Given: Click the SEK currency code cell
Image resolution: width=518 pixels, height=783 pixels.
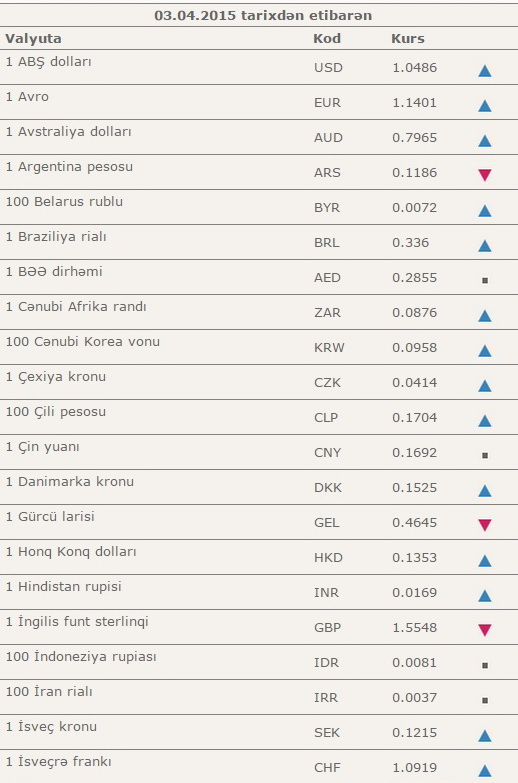Looking at the screenshot, I should point(327,733).
